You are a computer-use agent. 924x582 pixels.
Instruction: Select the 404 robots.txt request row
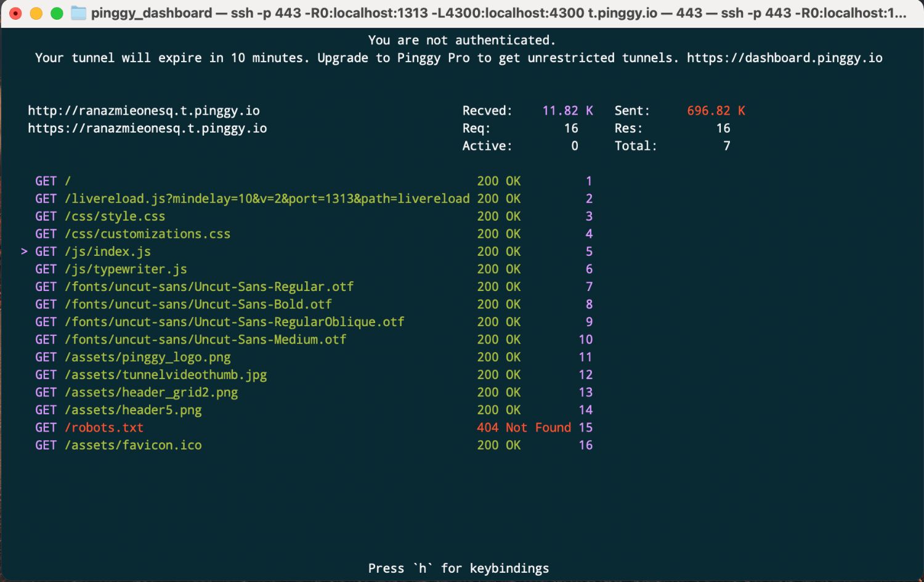pyautogui.click(x=89, y=427)
